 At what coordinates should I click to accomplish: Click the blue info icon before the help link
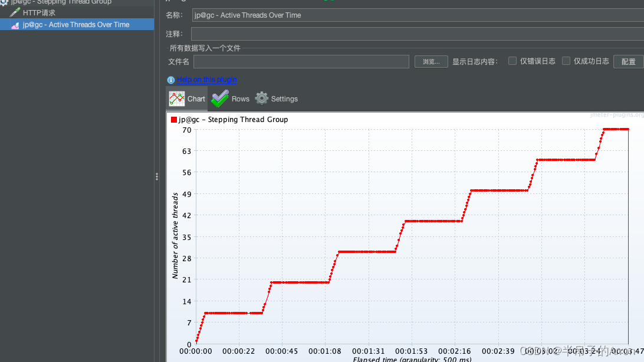coord(170,80)
